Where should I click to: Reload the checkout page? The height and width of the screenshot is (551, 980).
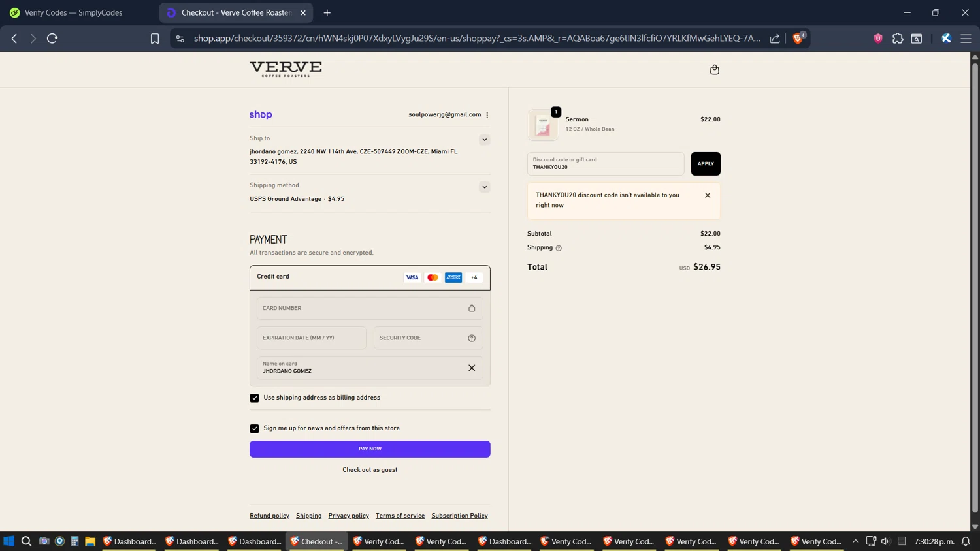pyautogui.click(x=52, y=39)
